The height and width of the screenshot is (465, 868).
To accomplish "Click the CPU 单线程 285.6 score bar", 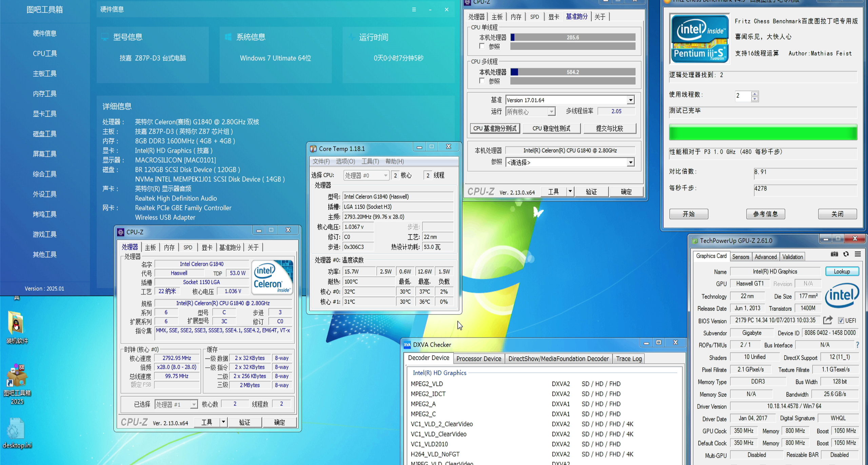I will [573, 37].
